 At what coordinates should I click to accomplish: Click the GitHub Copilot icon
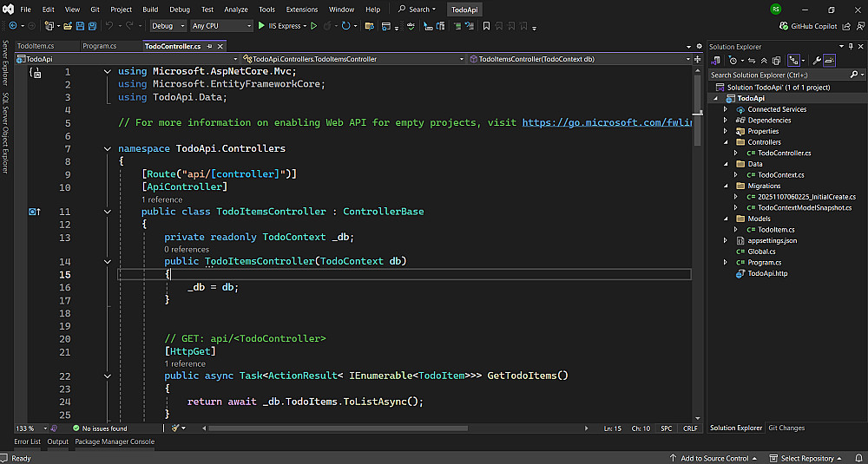coord(785,26)
